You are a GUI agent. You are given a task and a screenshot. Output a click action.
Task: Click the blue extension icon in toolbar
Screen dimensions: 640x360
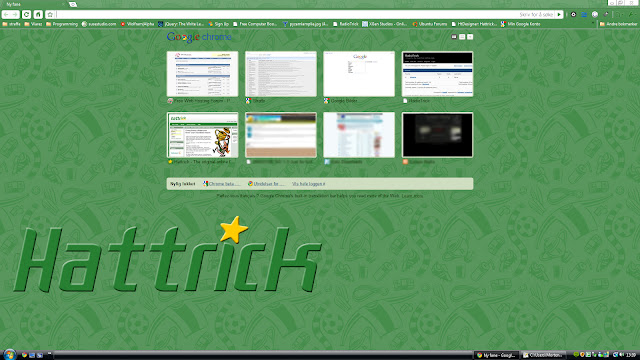coord(584,15)
